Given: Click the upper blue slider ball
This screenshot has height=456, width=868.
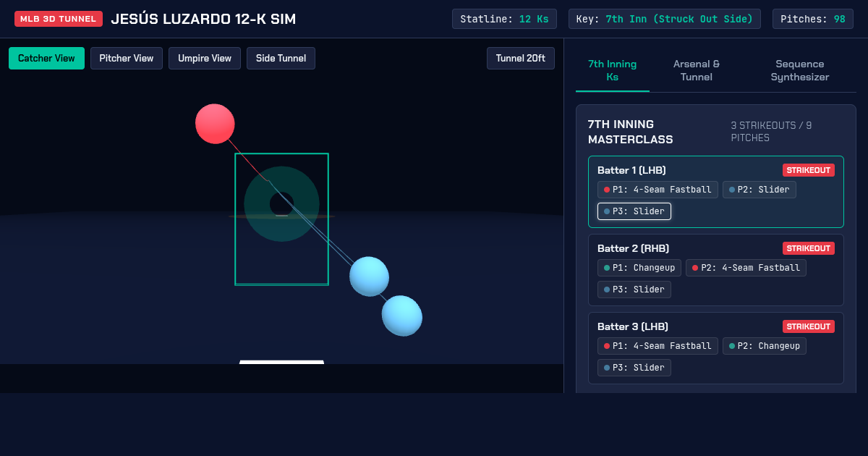Looking at the screenshot, I should (x=369, y=276).
